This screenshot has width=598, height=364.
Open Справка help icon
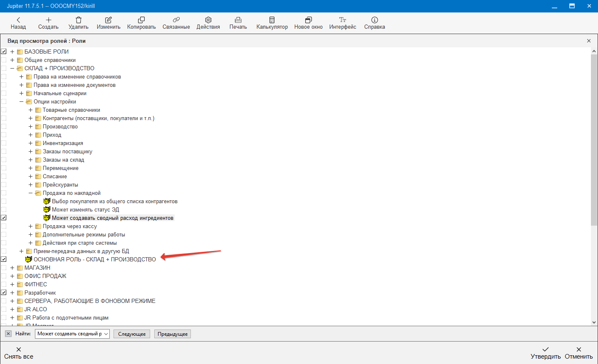tap(375, 20)
